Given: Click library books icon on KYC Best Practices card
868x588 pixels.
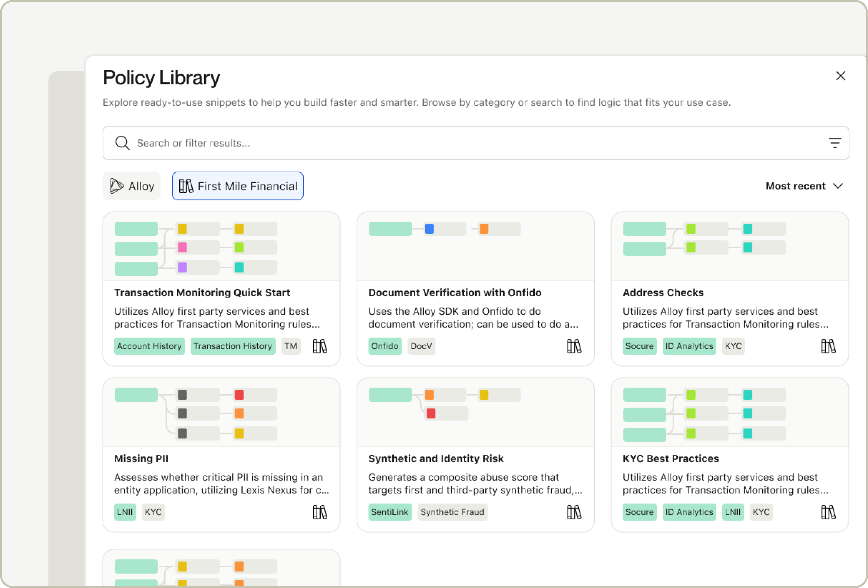Looking at the screenshot, I should pos(828,512).
